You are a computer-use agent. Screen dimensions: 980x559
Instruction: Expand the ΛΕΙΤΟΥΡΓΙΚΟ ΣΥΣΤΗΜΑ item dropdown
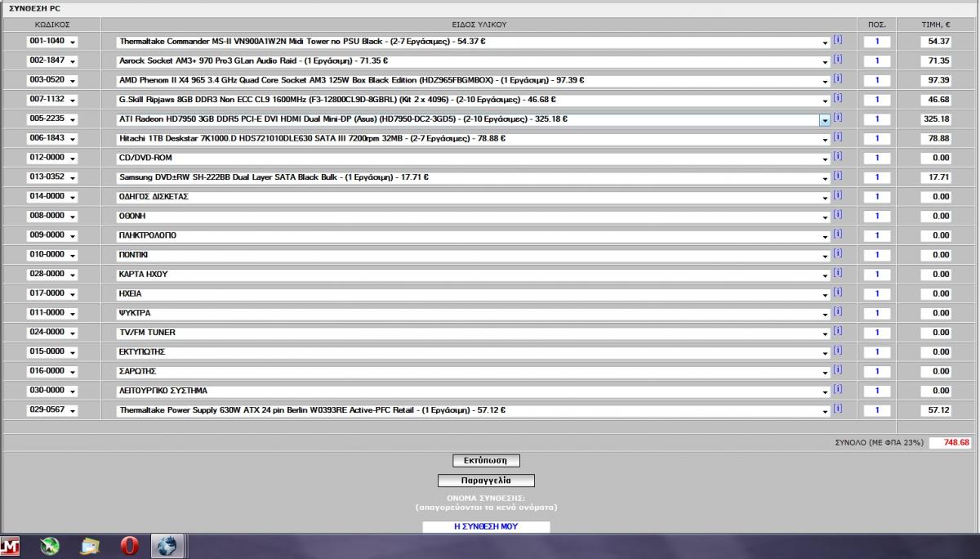(x=825, y=391)
